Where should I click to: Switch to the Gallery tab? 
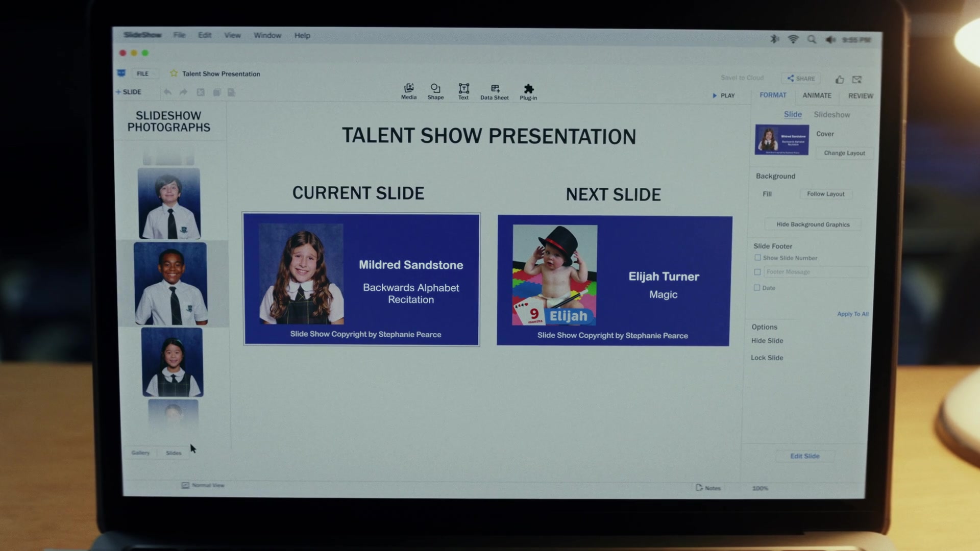(140, 453)
